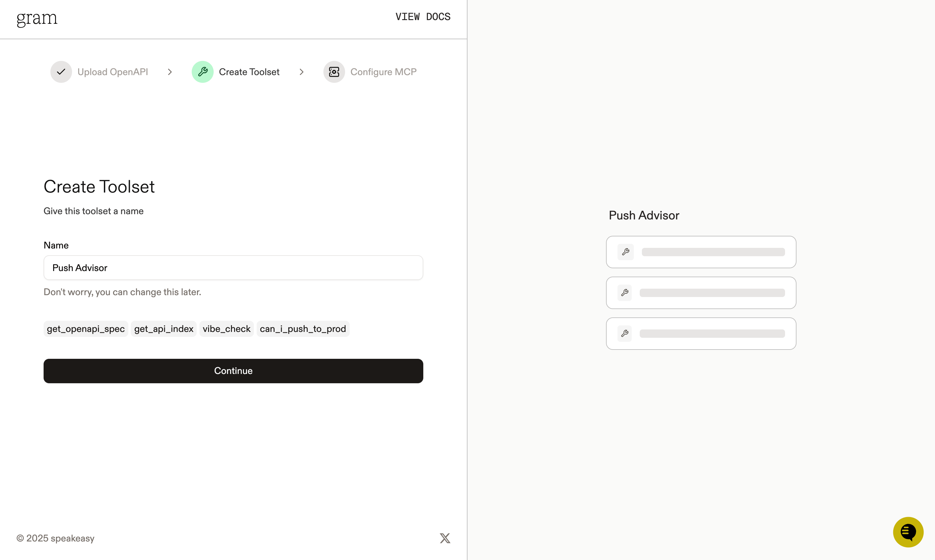Focus the toolset Name input field
The image size is (935, 560).
tap(233, 268)
